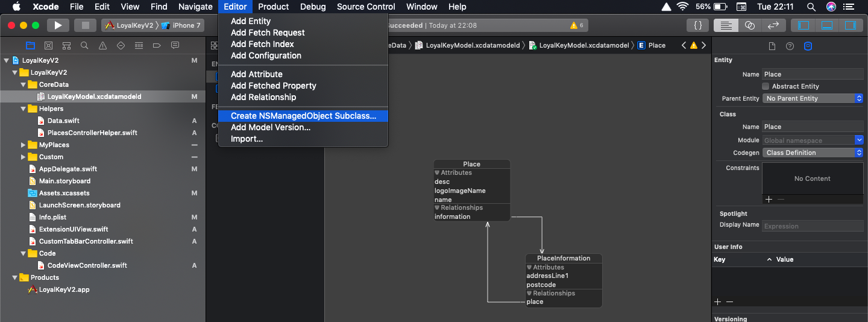
Task: Show the assistant editor
Action: tap(750, 25)
